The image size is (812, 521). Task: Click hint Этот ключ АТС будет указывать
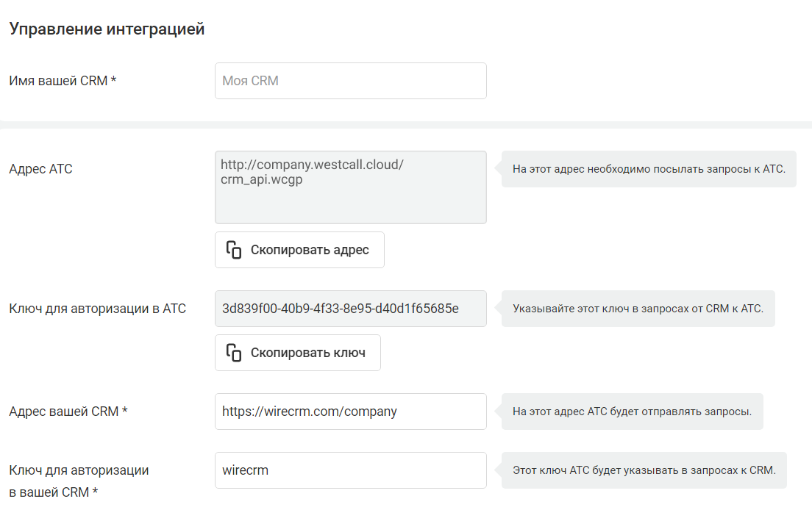tap(644, 470)
